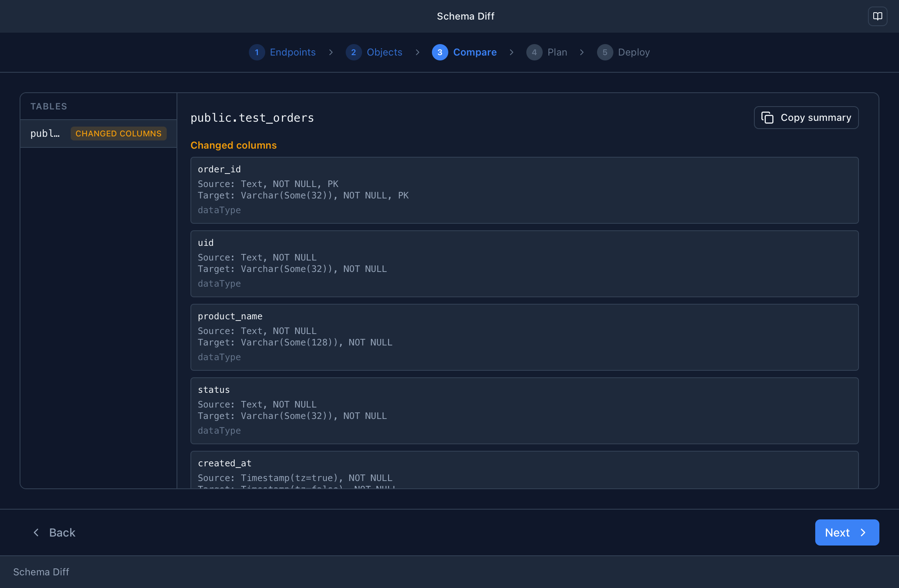
Task: Click dataType under status card
Action: click(x=219, y=430)
